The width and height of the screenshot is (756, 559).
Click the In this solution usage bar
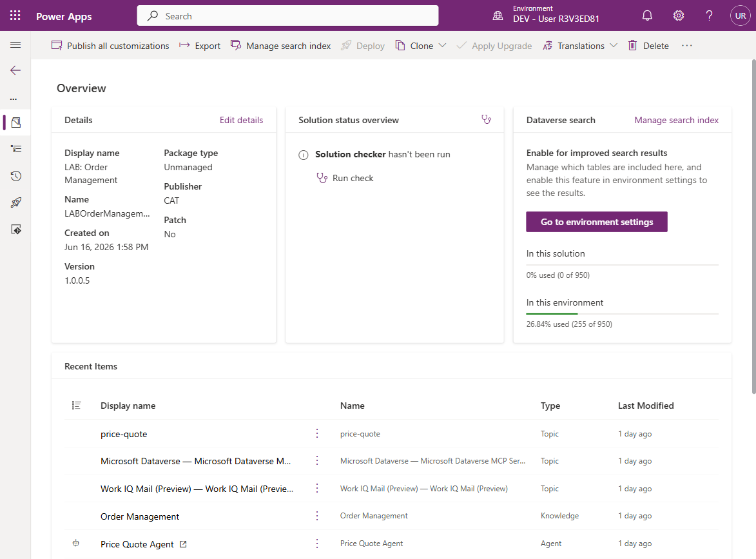(623, 265)
